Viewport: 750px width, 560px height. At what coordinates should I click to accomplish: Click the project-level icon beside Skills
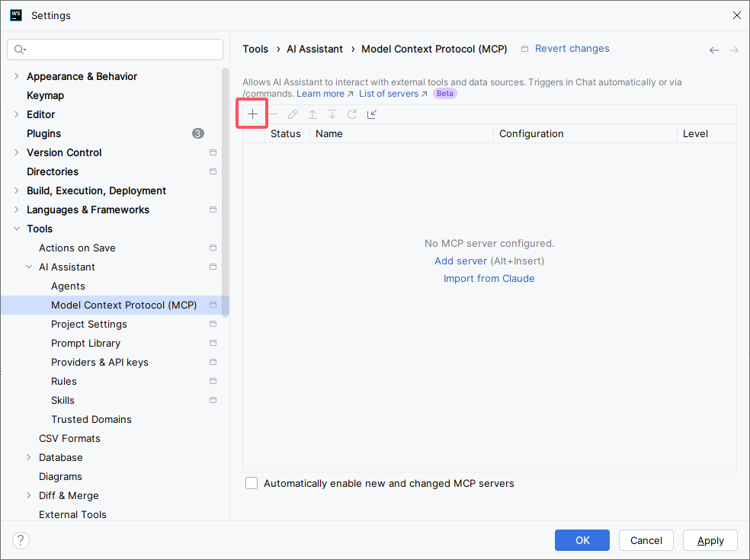point(213,400)
